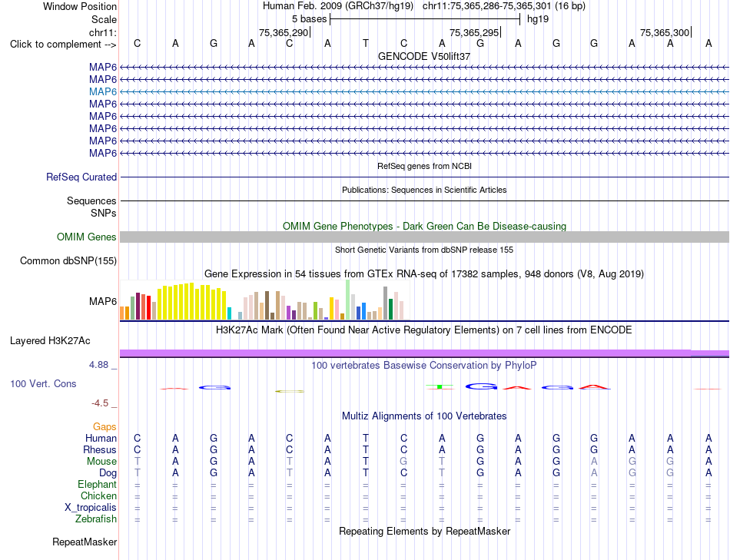Click 'RefSeq genes from NCBI' track title
Viewport: 730px width, 560px height.
[x=424, y=166]
